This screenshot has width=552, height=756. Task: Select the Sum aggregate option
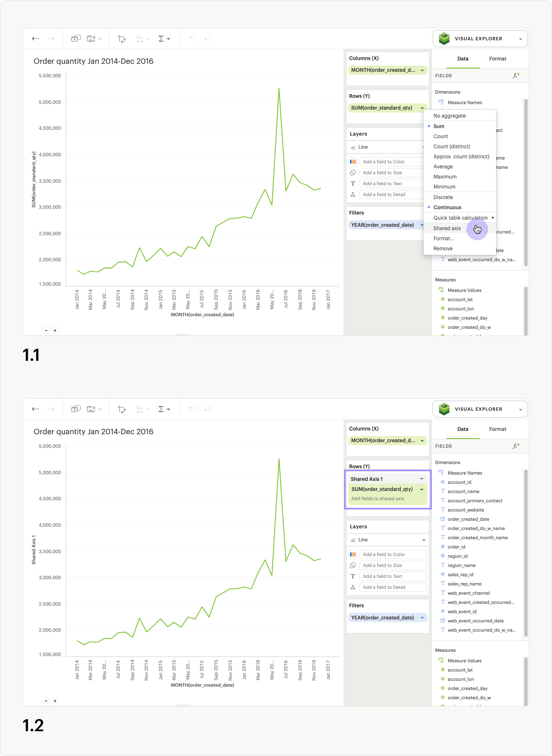(x=439, y=126)
